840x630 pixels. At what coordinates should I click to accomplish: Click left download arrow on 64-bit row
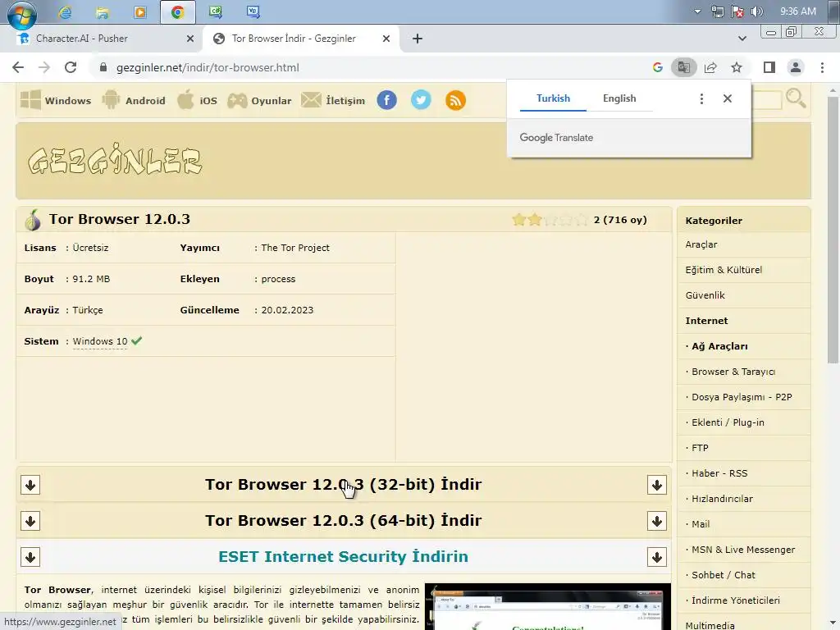[30, 521]
